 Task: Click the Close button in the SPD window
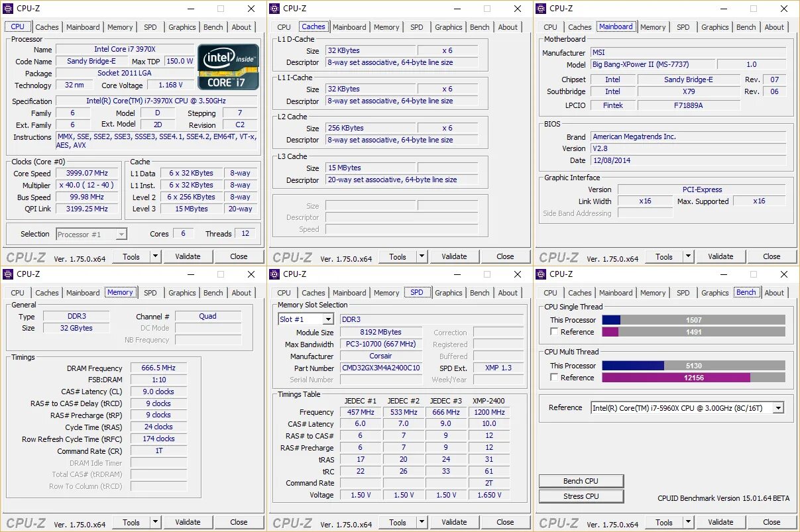[x=505, y=522]
